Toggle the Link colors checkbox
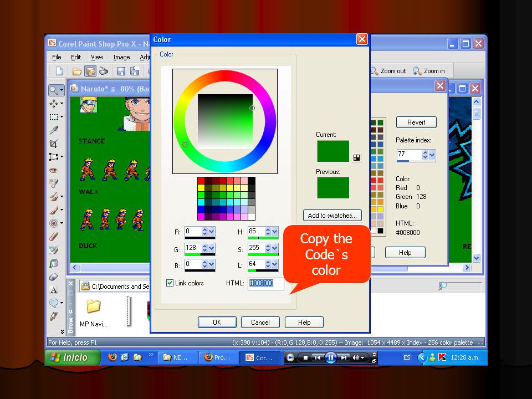This screenshot has width=532, height=399. click(x=170, y=283)
